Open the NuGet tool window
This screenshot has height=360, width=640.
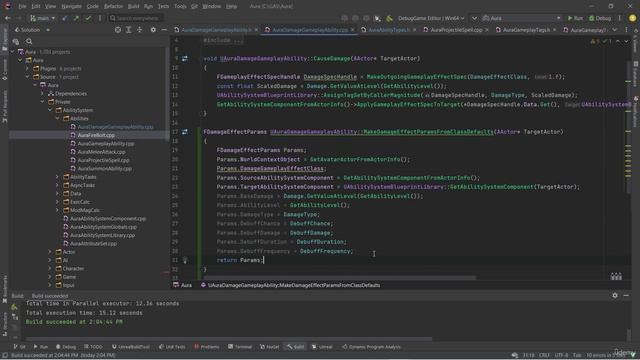tap(269, 347)
